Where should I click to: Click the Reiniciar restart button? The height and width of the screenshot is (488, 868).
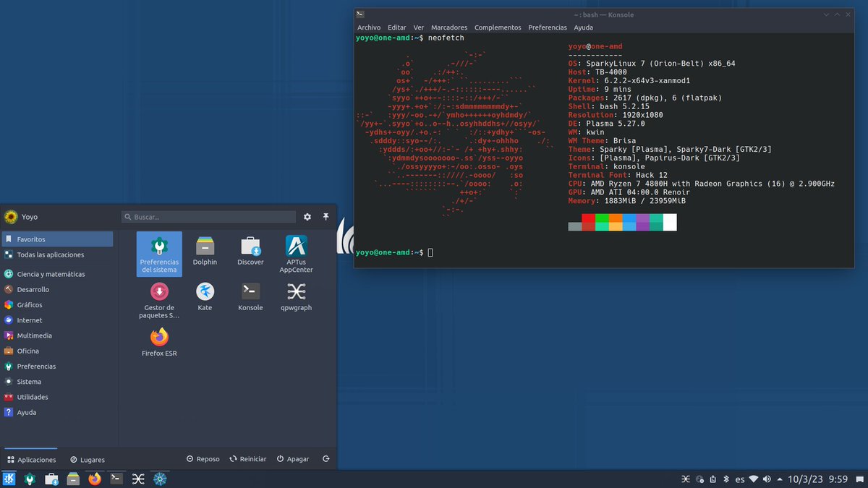248,459
